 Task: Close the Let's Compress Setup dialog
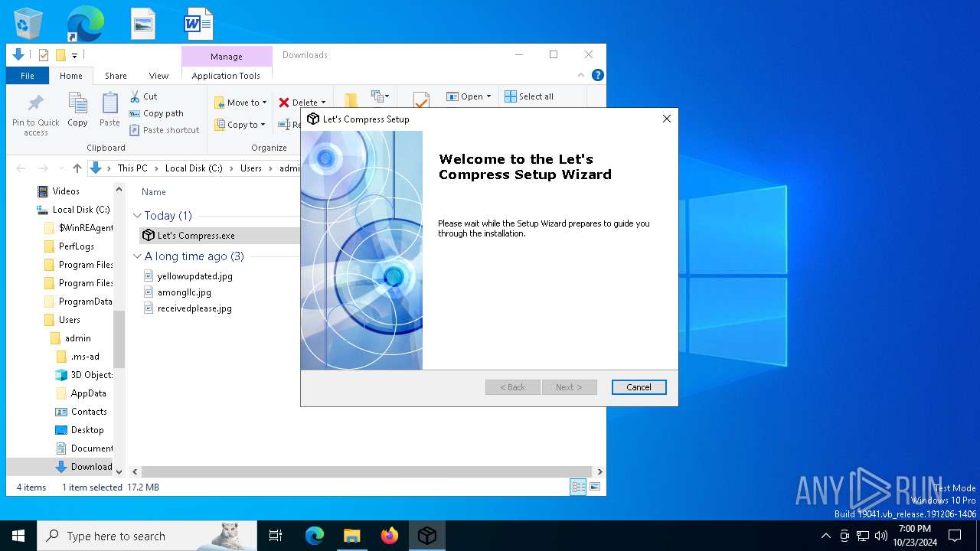[x=667, y=119]
